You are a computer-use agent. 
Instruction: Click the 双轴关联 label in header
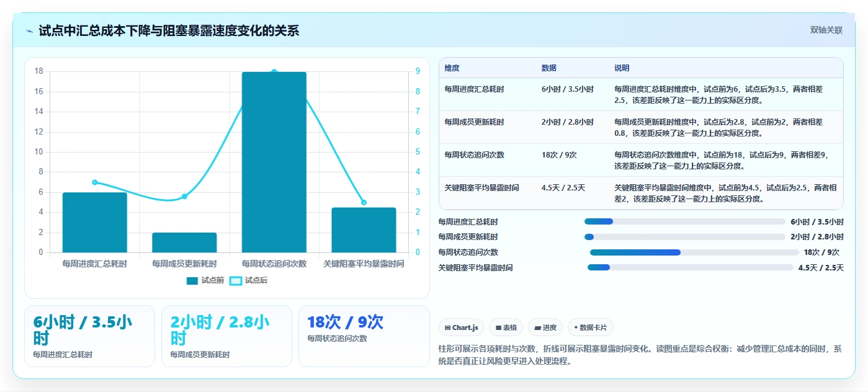click(826, 30)
